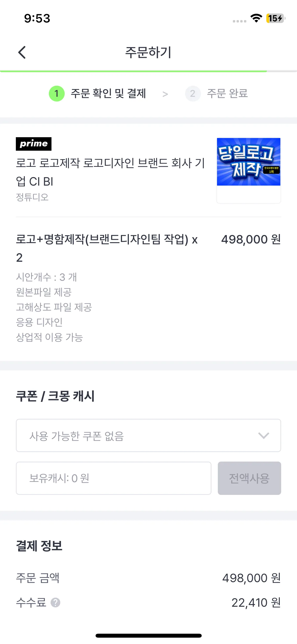Tap the back arrow icon
This screenshot has width=297, height=644.
(x=22, y=52)
